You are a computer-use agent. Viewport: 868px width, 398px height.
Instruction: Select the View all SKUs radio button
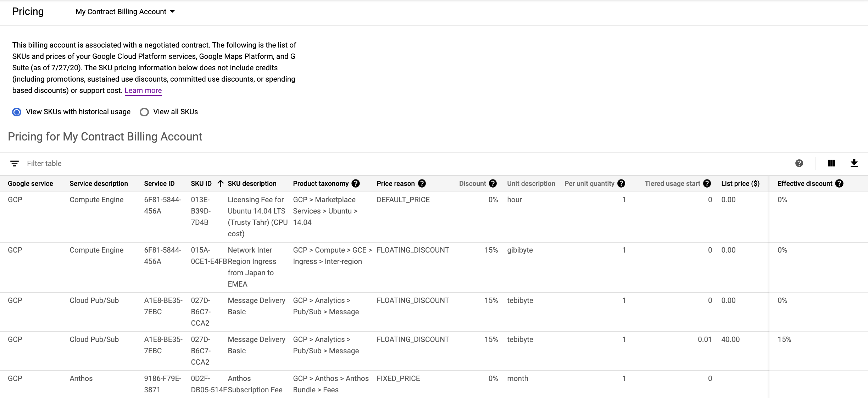point(144,112)
